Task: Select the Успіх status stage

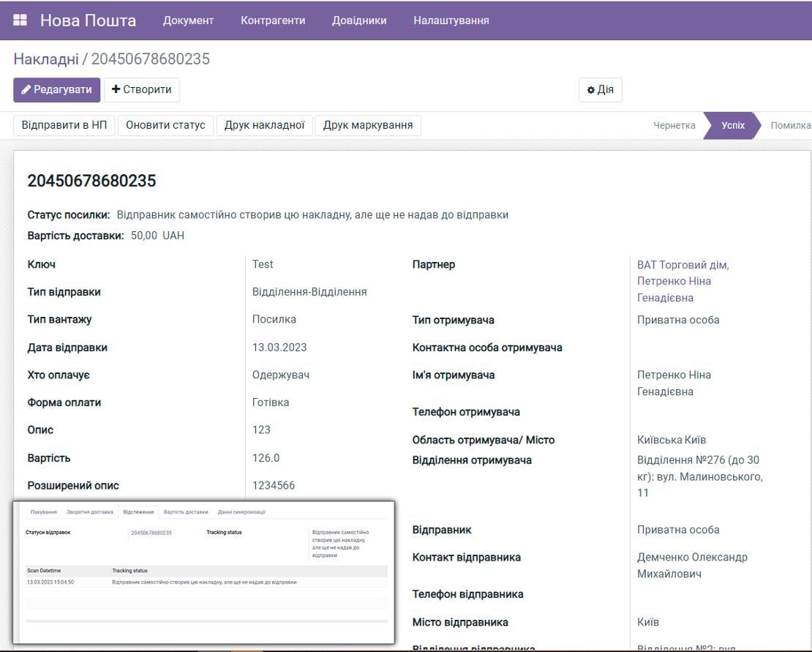Action: 733,125
